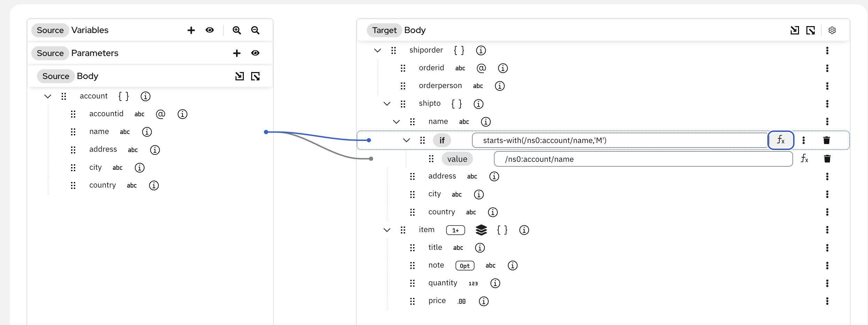Collapse the target shiporder node
The height and width of the screenshot is (325, 868).
pyautogui.click(x=378, y=50)
